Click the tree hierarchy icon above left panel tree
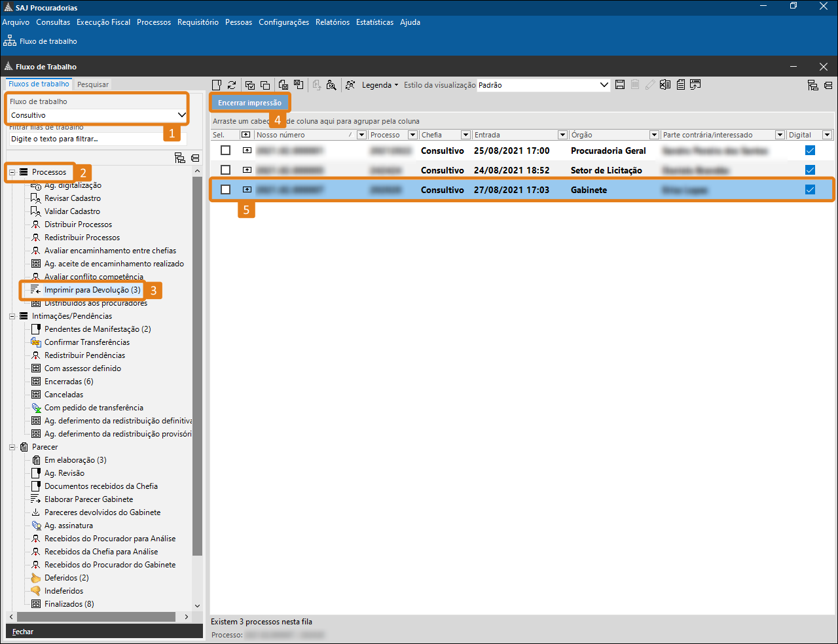 pos(180,158)
